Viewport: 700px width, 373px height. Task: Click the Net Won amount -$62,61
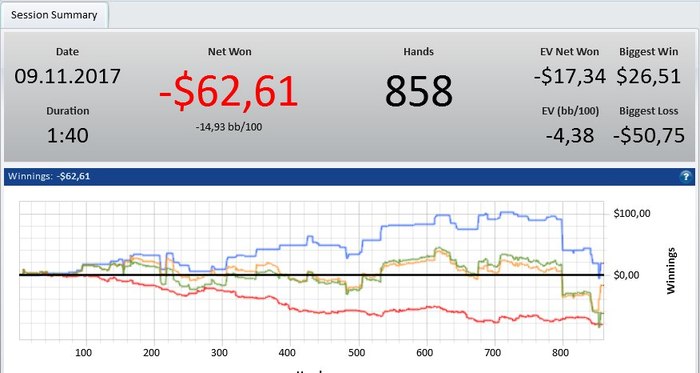229,92
